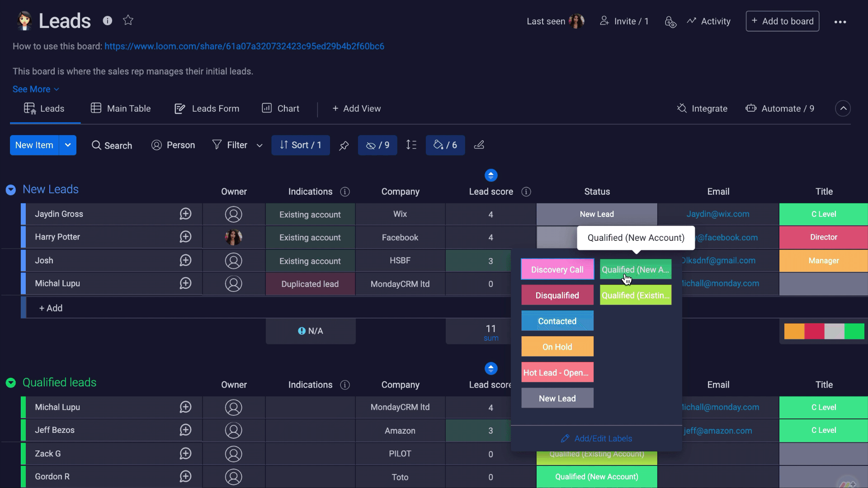Viewport: 868px width, 488px height.
Task: Open the New Item dropdown arrow
Action: coord(68,145)
